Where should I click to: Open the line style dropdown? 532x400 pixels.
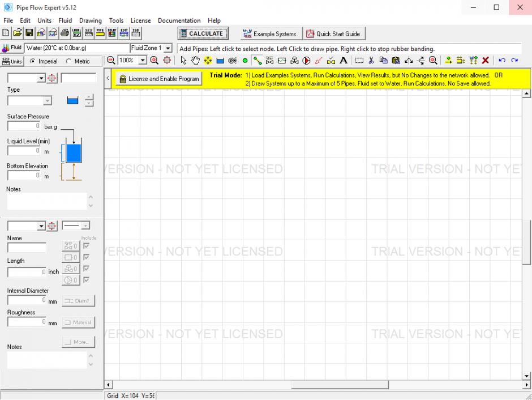pyautogui.click(x=86, y=225)
